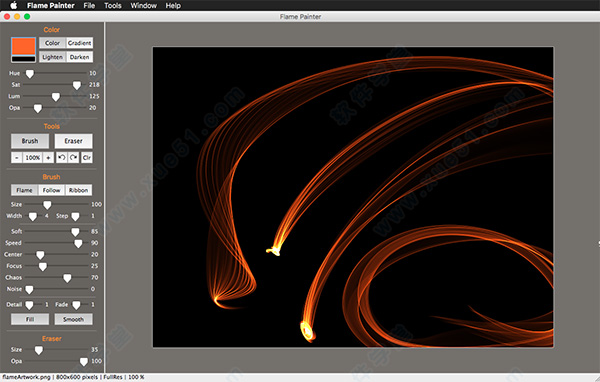Choose the Follow brush type
This screenshot has height=382, width=600.
point(51,190)
